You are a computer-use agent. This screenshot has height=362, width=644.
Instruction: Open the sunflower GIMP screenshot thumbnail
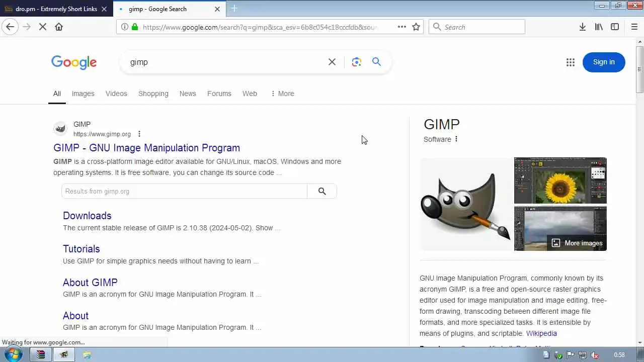pyautogui.click(x=560, y=180)
